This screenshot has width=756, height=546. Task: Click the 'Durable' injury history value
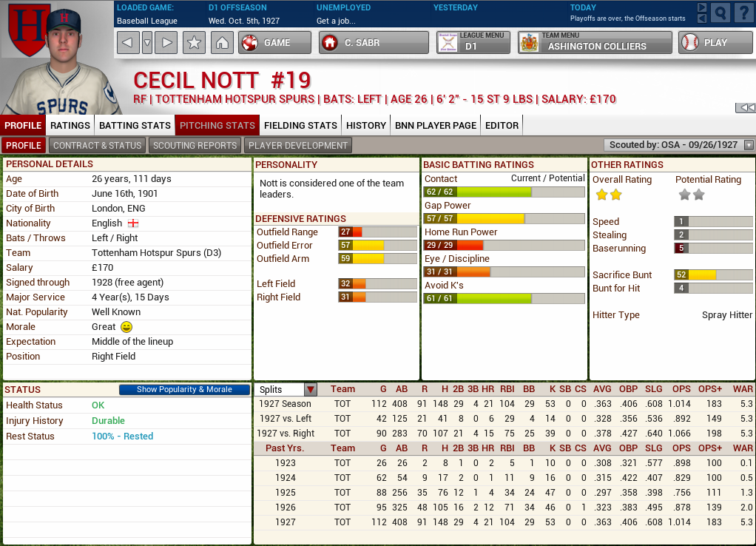tap(108, 420)
